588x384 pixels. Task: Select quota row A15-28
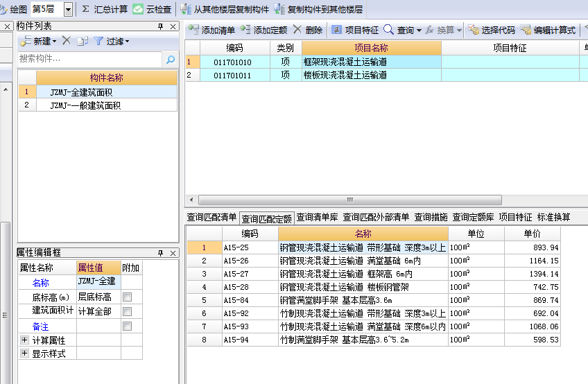coord(374,287)
